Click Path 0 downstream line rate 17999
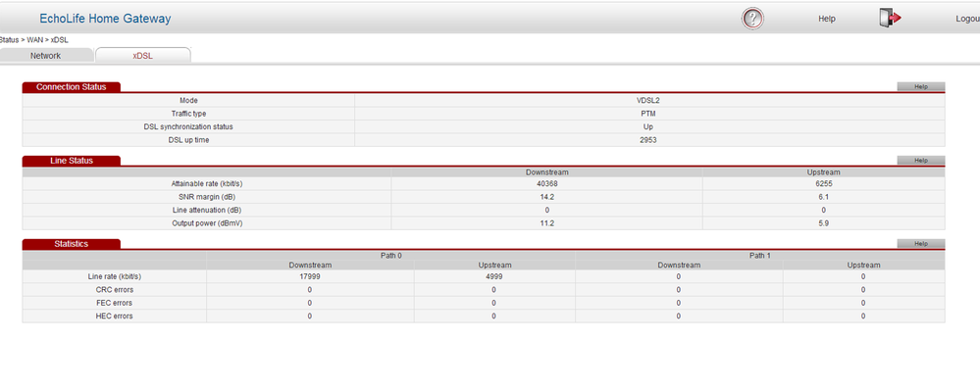 point(310,276)
